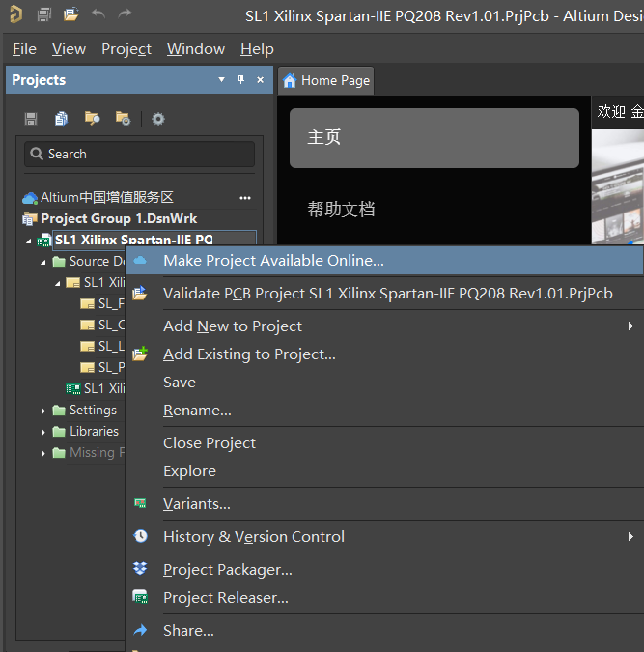Select the SL_C schematic sheet
The width and height of the screenshot is (644, 652).
[101, 326]
